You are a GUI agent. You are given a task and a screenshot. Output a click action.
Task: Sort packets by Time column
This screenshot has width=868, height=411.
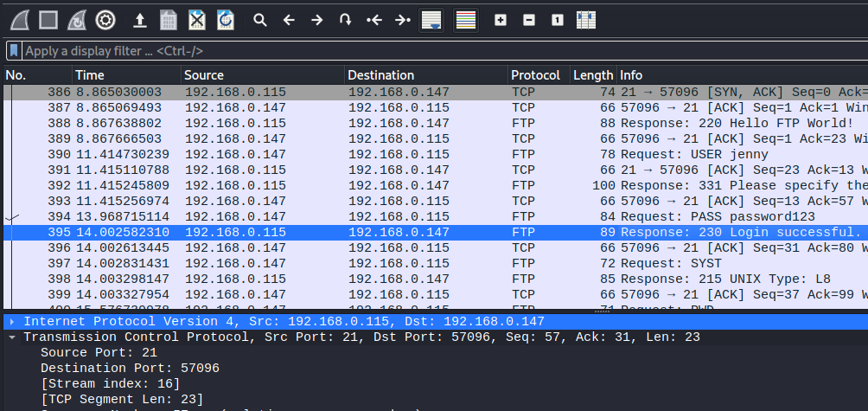coord(126,75)
